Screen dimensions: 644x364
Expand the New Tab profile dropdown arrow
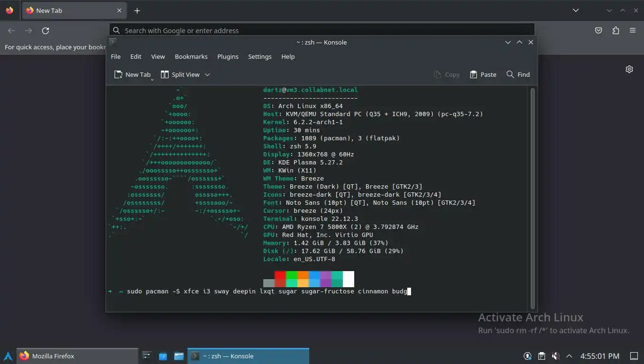point(152,80)
